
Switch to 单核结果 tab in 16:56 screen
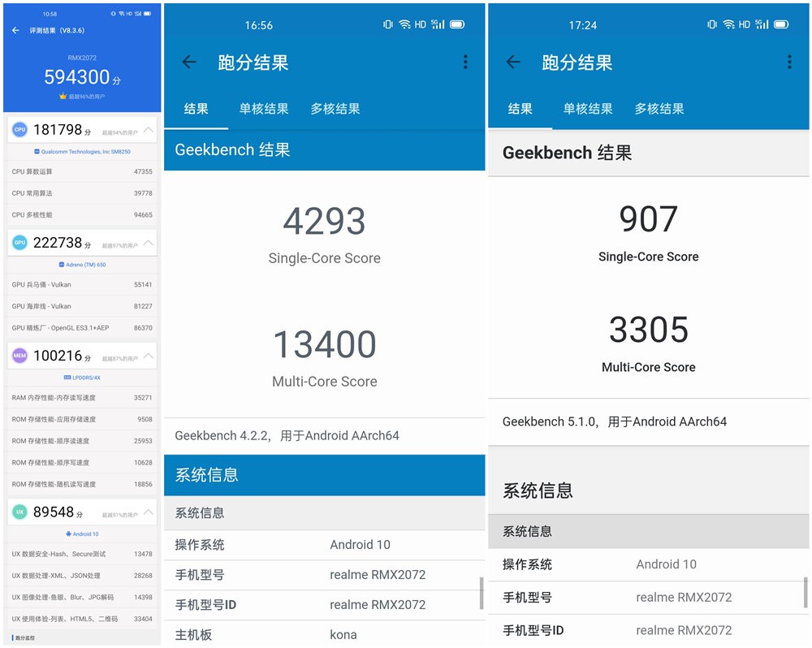pyautogui.click(x=264, y=109)
